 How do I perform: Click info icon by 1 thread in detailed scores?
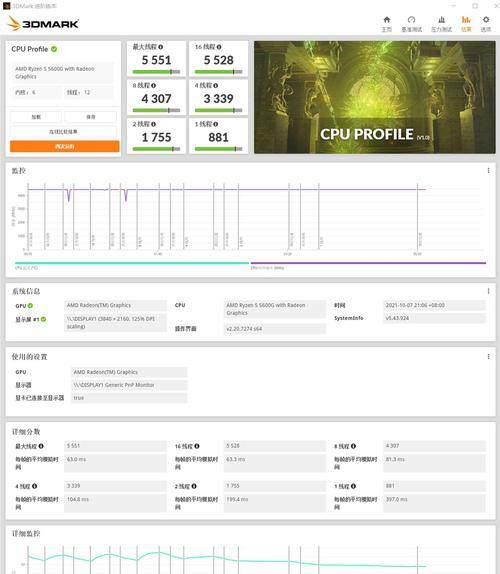(353, 486)
